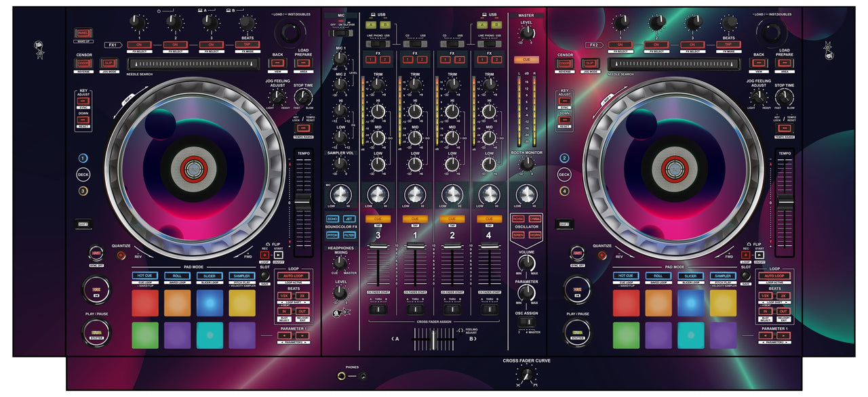Enable JET sound color FX

tap(349, 219)
